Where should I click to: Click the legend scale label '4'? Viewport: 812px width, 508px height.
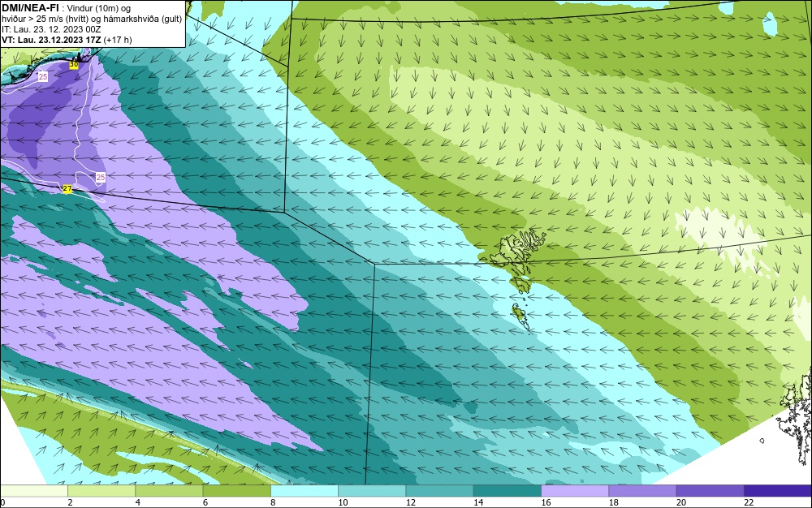point(138,502)
